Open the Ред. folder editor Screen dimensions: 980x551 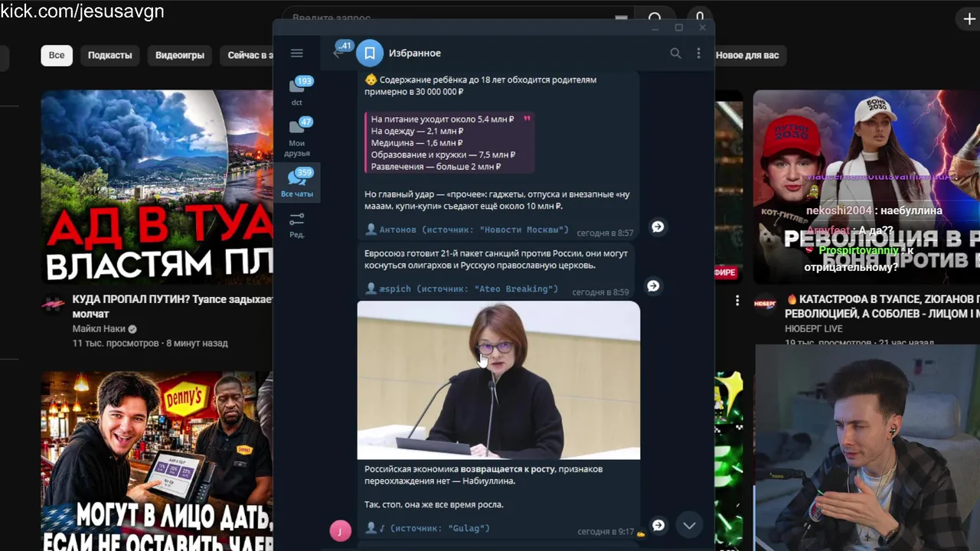297,224
